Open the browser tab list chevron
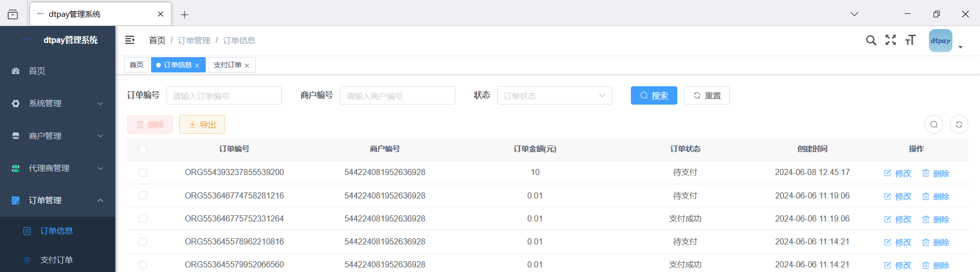The image size is (980, 272). (854, 14)
